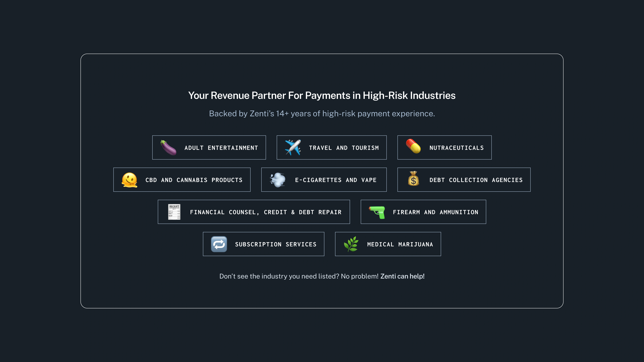This screenshot has height=362, width=644.
Task: Click the airplane icon for Travel
Action: 293,148
